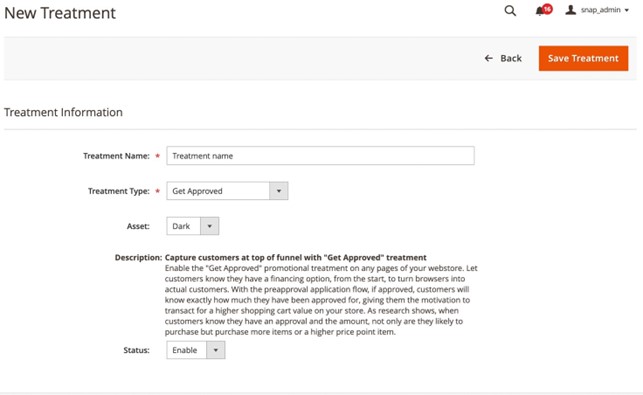This screenshot has height=395, width=643.
Task: Focus the Treatment Name input field
Action: click(320, 156)
